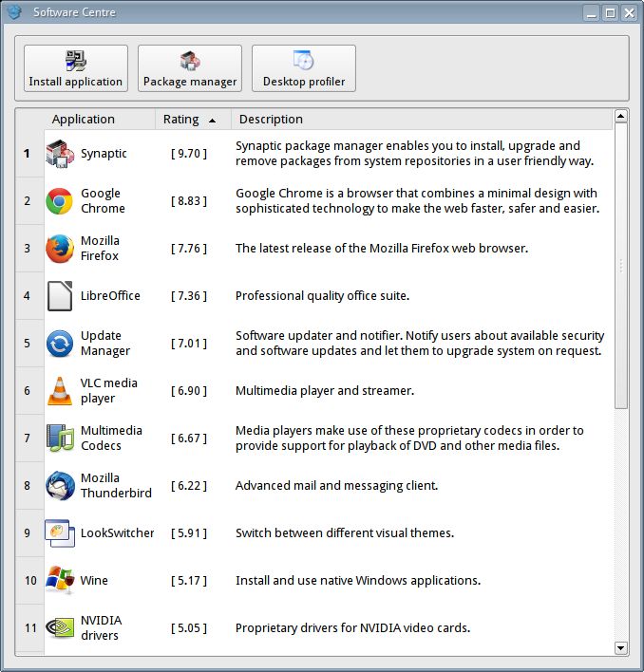Select the Wine application icon
Image resolution: width=644 pixels, height=672 pixels.
(61, 581)
